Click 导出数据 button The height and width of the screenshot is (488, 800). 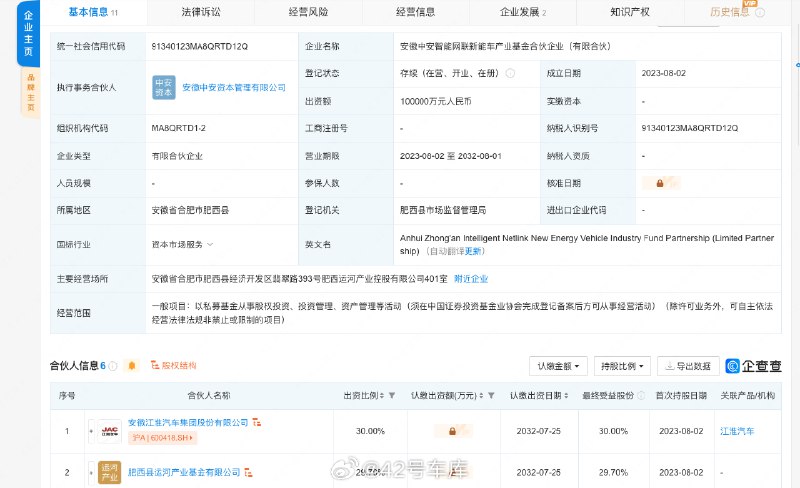coord(688,366)
